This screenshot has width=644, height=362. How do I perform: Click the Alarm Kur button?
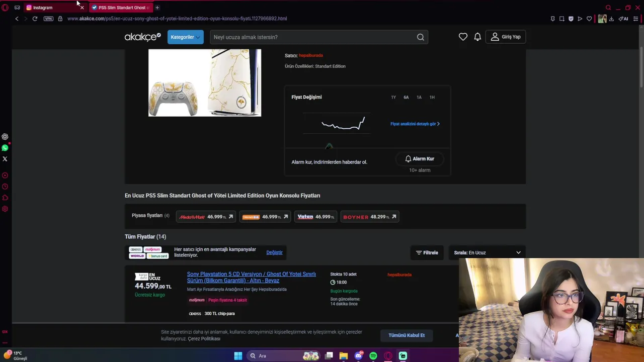point(420,159)
